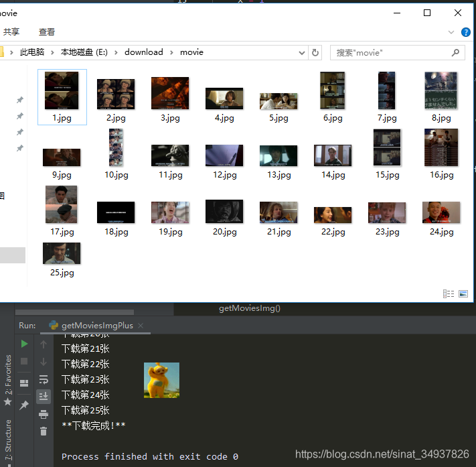Select the 3.jpg thumbnail
Viewport: 476px width, 467px height.
[170, 93]
